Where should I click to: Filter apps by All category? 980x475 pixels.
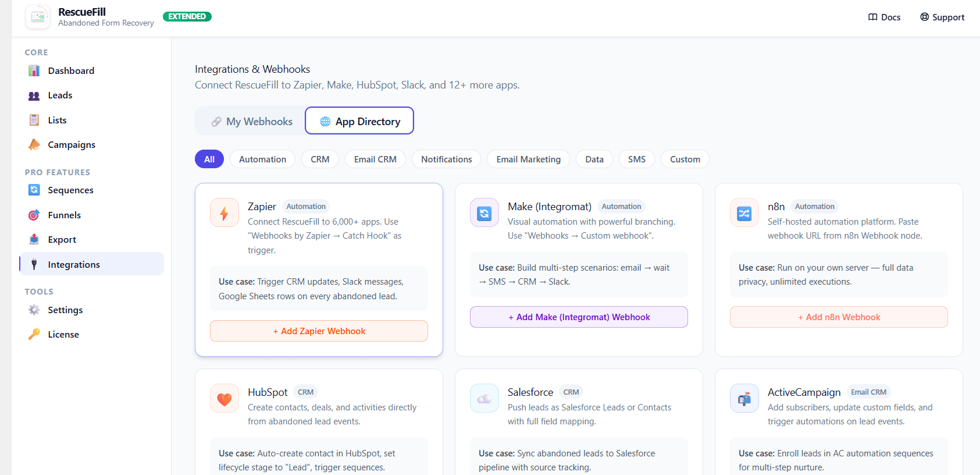(x=209, y=159)
